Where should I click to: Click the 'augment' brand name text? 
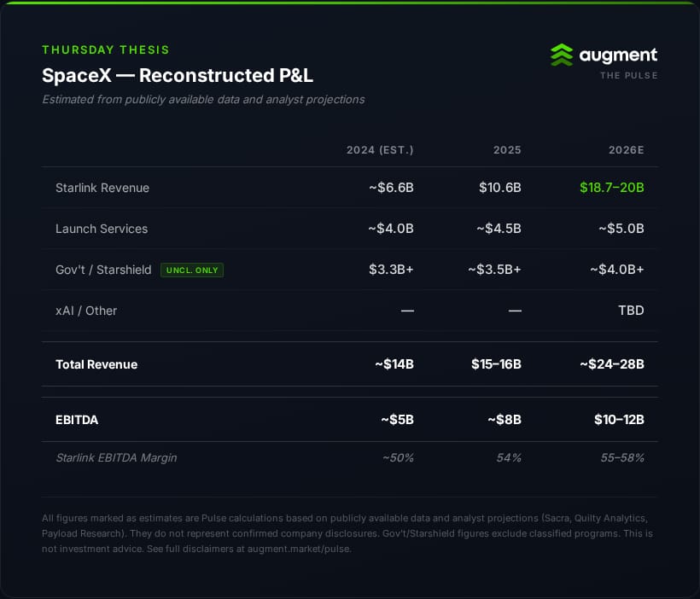618,55
